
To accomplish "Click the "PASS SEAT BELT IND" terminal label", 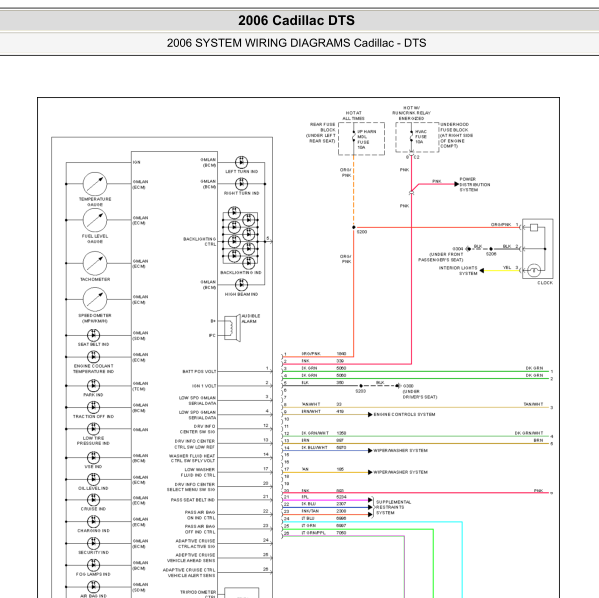I will (x=193, y=500).
